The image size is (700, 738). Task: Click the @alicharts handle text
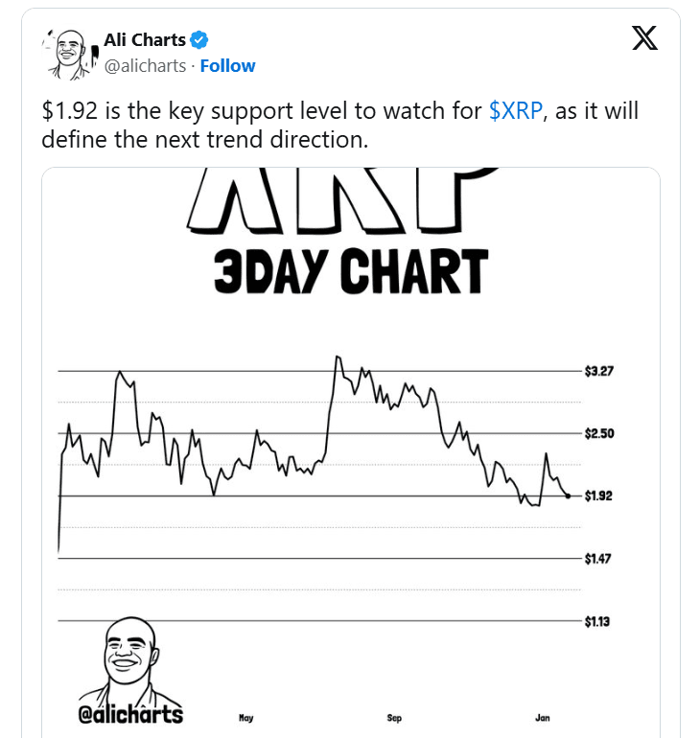tap(145, 66)
